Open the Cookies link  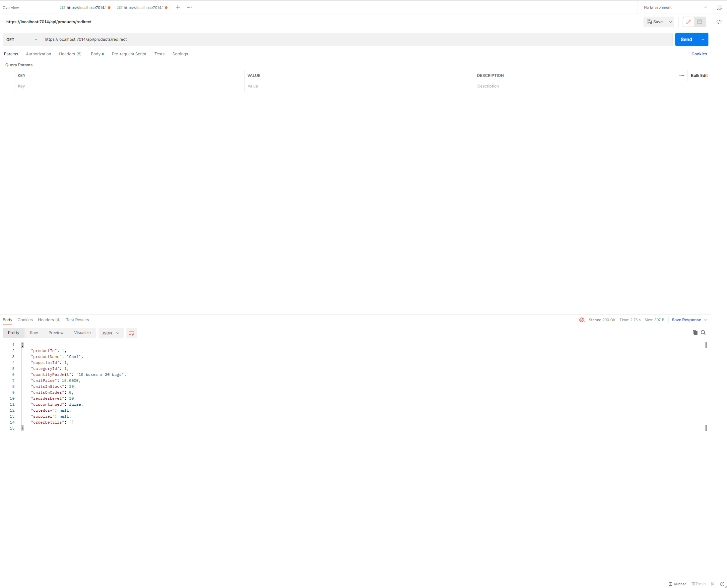[x=699, y=54]
